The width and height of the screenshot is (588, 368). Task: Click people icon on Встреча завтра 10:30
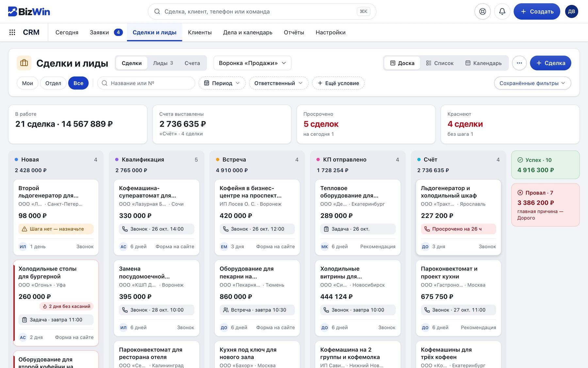click(x=225, y=310)
